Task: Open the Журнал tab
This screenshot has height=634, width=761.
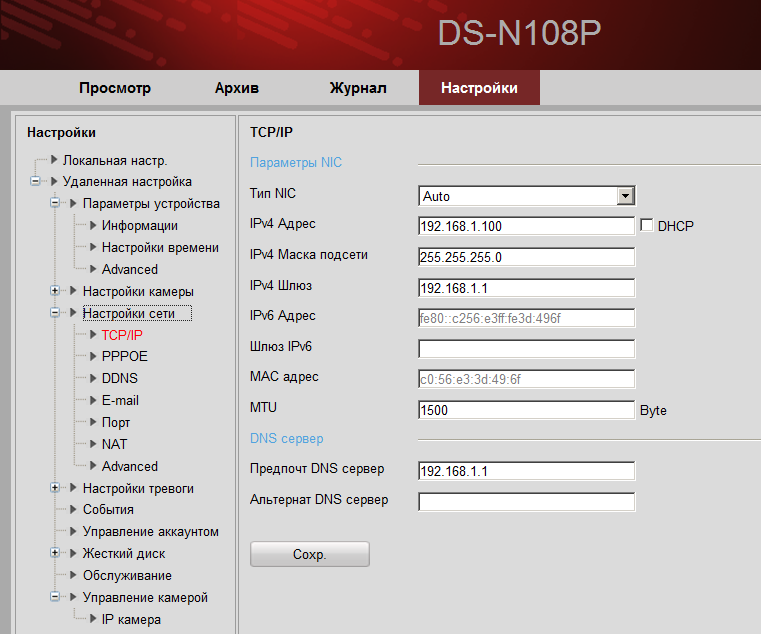Action: pos(358,88)
